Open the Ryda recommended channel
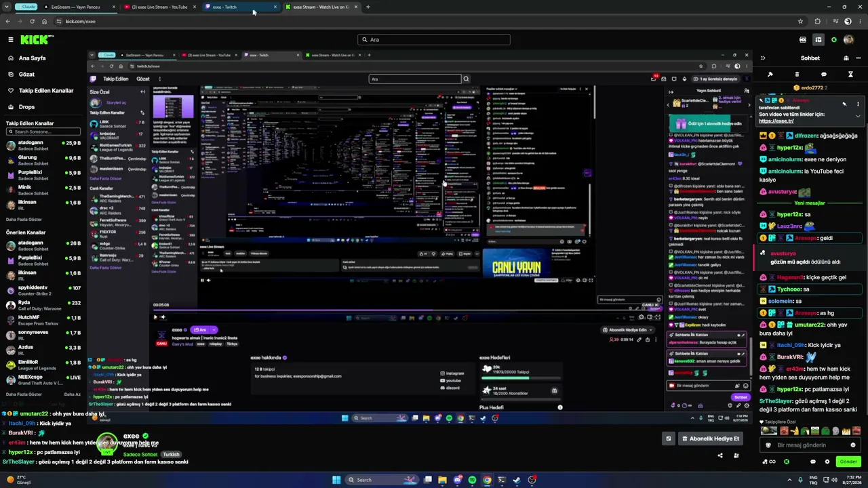 click(x=43, y=305)
